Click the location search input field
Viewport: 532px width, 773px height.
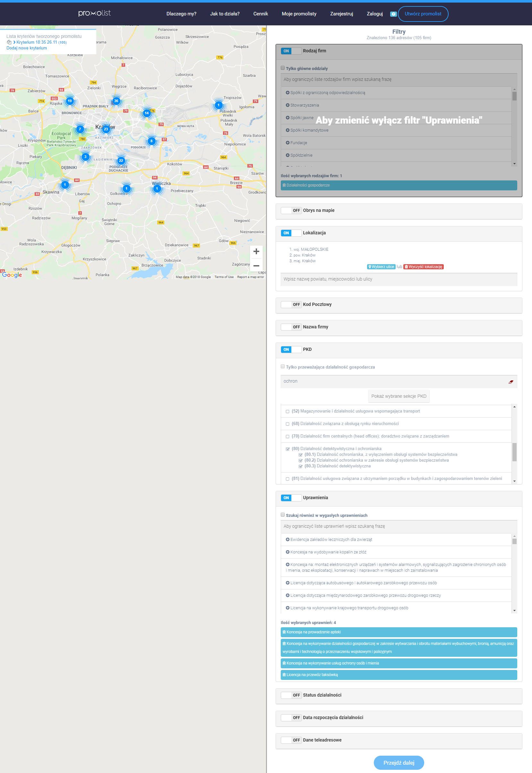(398, 279)
